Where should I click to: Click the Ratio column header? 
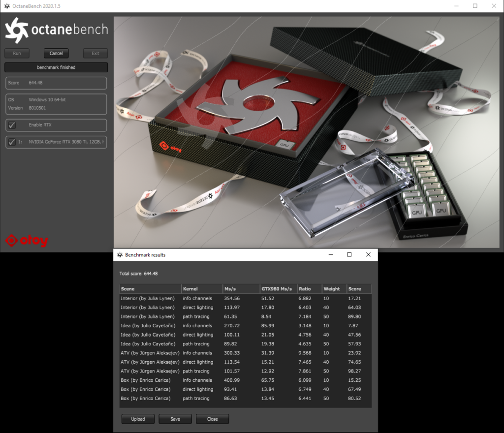309,289
